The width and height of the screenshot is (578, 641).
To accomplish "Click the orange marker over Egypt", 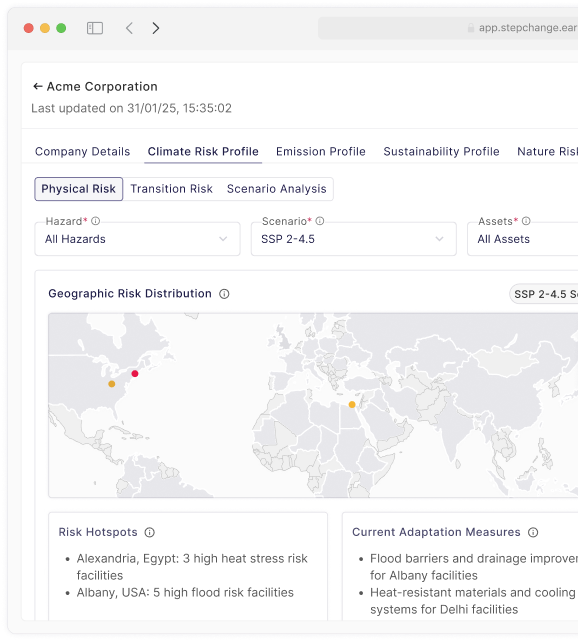I will point(352,405).
